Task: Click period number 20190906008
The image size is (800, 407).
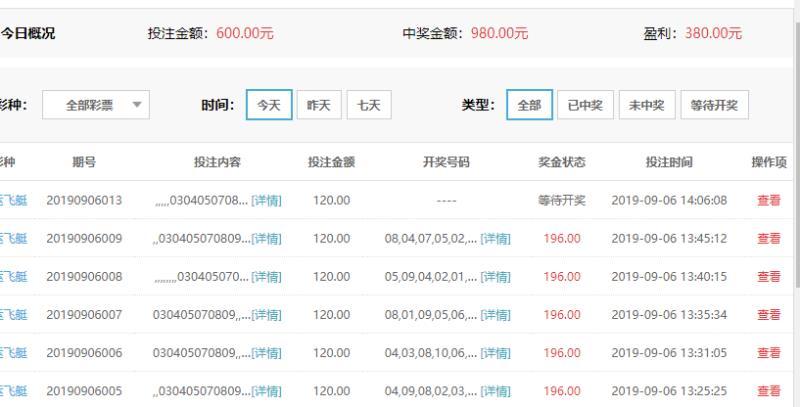Action: pos(84,277)
